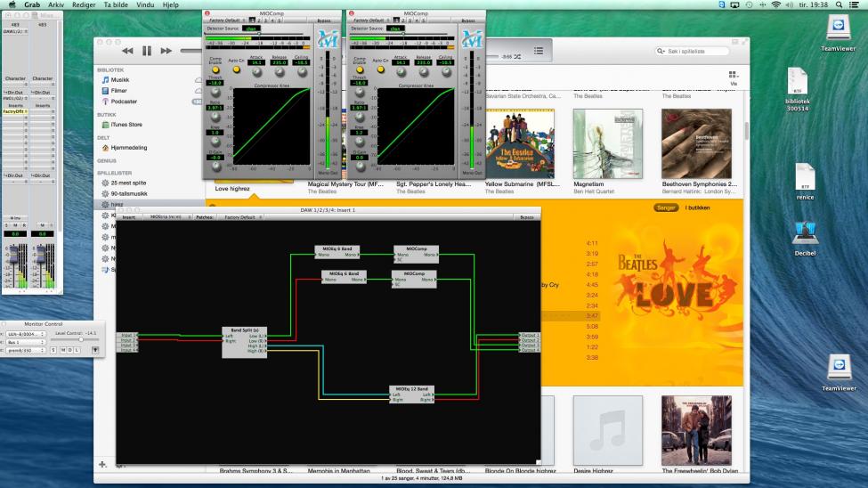Image resolution: width=868 pixels, height=488 pixels.
Task: Select the hirez playlist
Action: coord(117,205)
